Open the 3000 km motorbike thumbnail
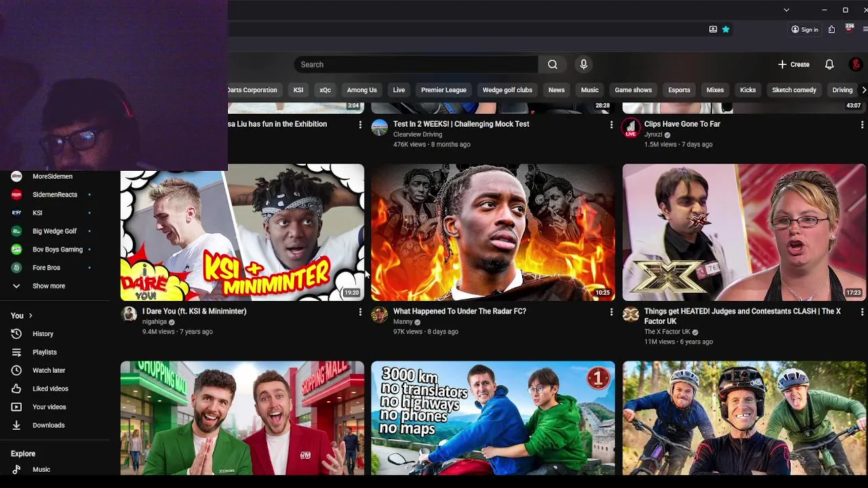 [493, 418]
